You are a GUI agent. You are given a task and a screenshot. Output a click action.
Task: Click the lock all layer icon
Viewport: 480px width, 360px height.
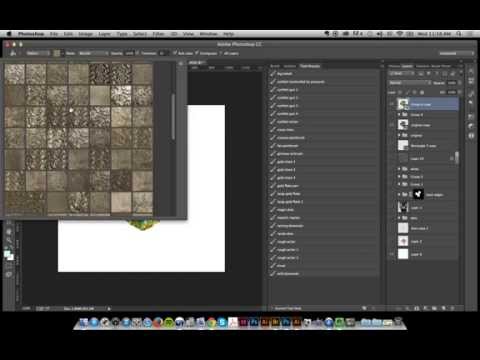coord(422,92)
